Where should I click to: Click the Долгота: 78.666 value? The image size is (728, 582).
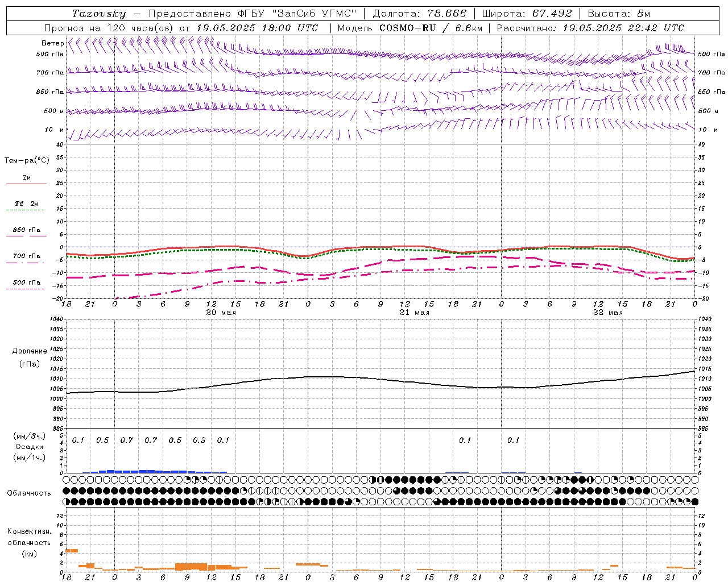pos(419,14)
